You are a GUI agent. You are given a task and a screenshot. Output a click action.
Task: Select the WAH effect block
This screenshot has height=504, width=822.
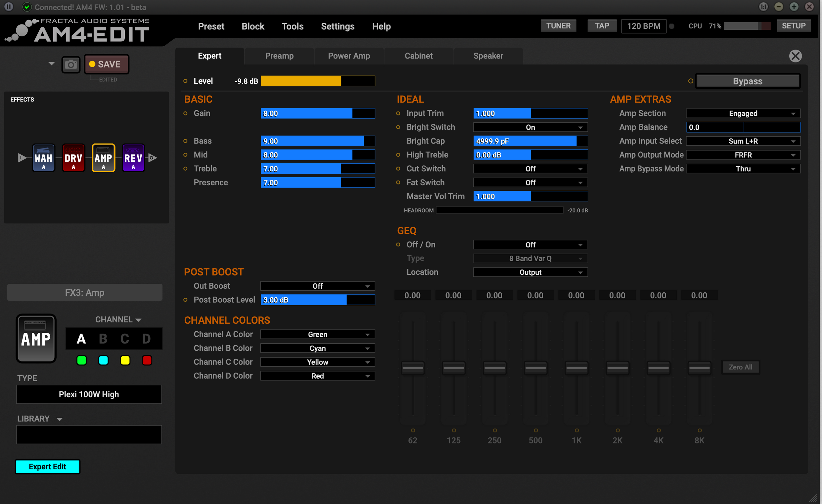(43, 158)
